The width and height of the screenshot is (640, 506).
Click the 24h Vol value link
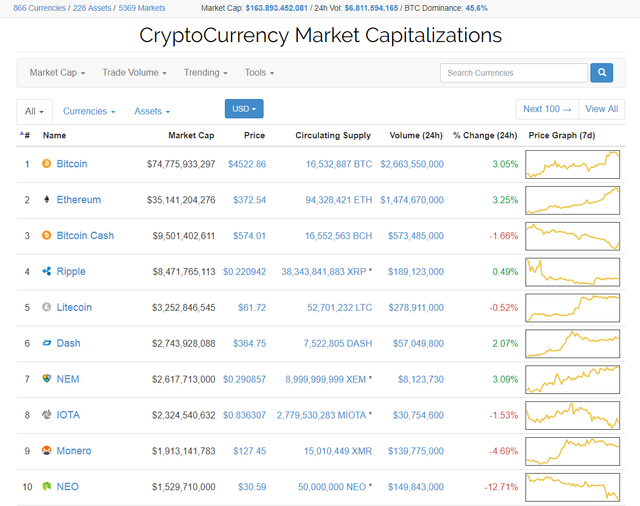pyautogui.click(x=371, y=8)
